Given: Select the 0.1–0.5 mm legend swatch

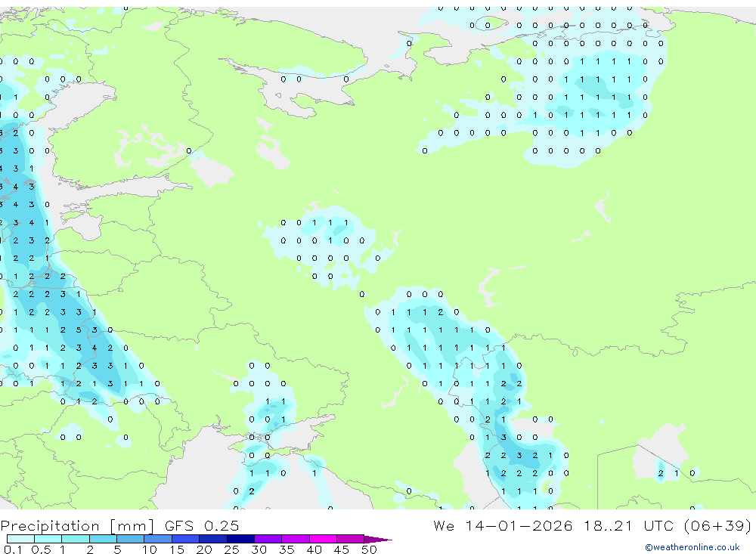Looking at the screenshot, I should tap(20, 539).
